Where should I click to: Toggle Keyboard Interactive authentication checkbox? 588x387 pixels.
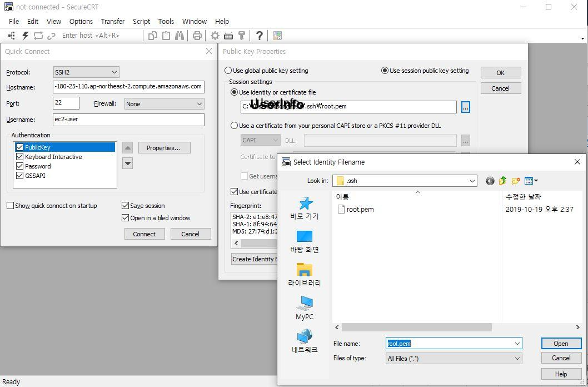(x=19, y=157)
